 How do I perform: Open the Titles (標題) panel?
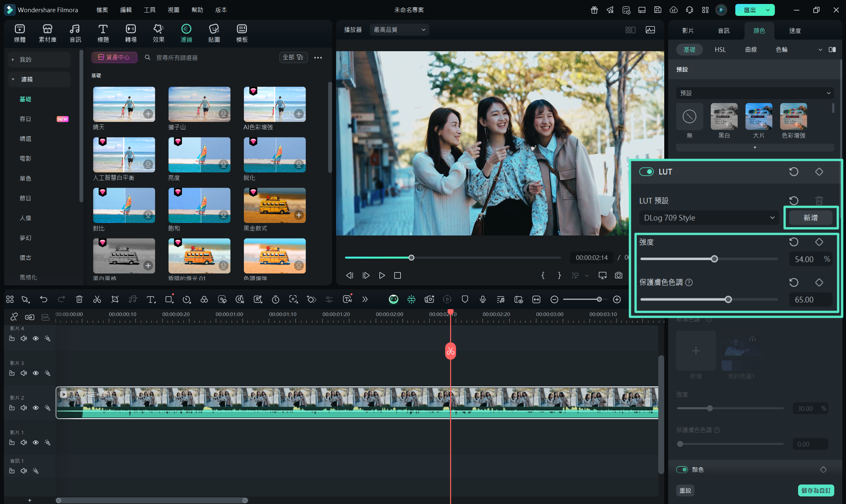coord(103,33)
